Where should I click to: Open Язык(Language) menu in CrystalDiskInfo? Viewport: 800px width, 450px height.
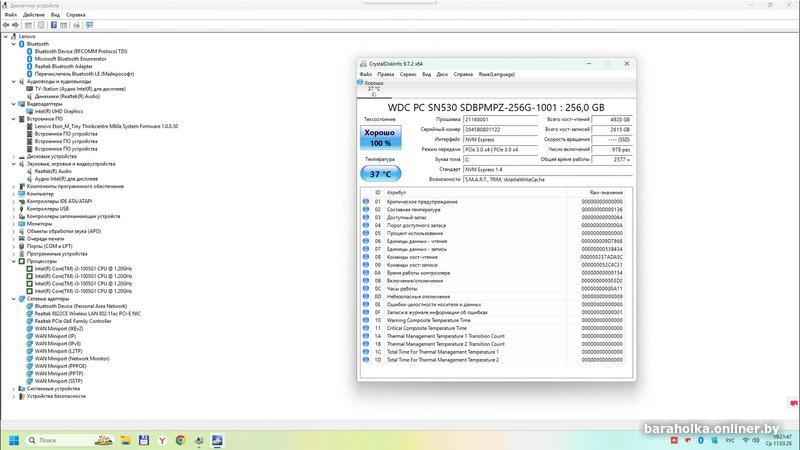[496, 74]
